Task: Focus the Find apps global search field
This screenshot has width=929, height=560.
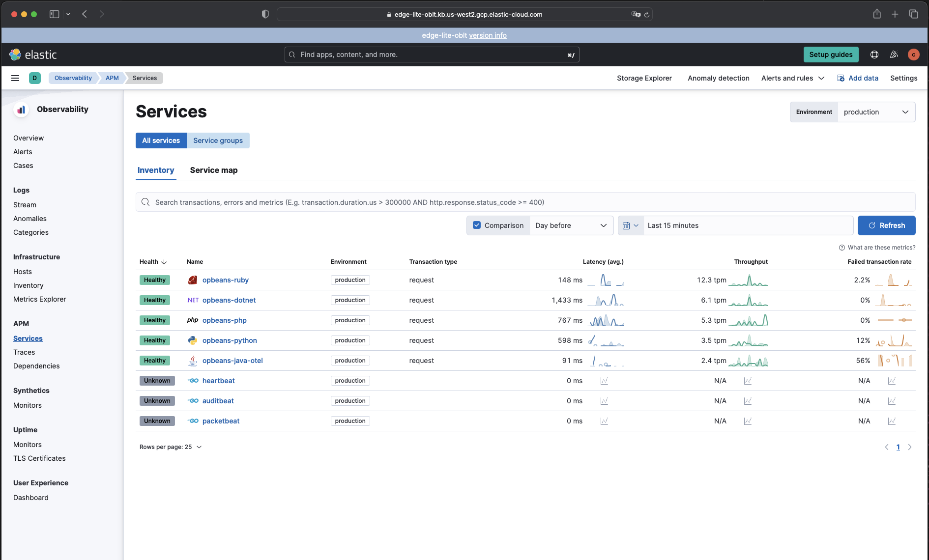Action: click(x=432, y=55)
